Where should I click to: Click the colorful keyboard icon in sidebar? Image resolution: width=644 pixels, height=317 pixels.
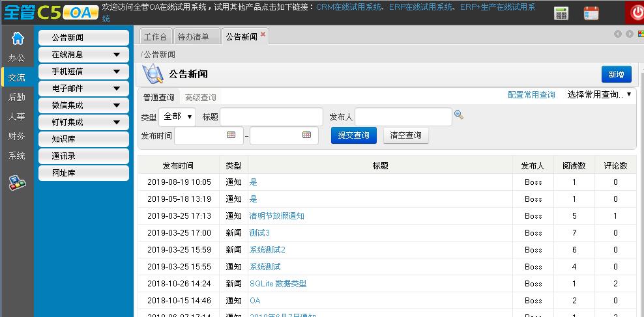(x=17, y=183)
